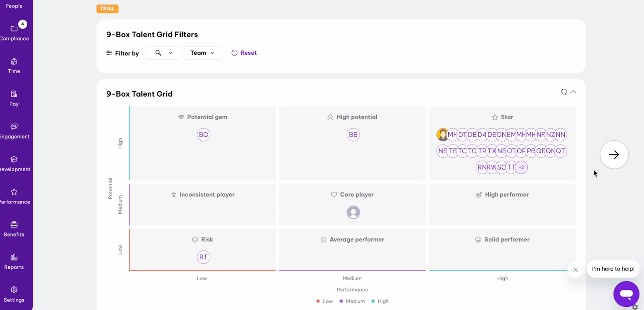The image size is (644, 310).
Task: Reset the talent grid filters
Action: tap(244, 53)
